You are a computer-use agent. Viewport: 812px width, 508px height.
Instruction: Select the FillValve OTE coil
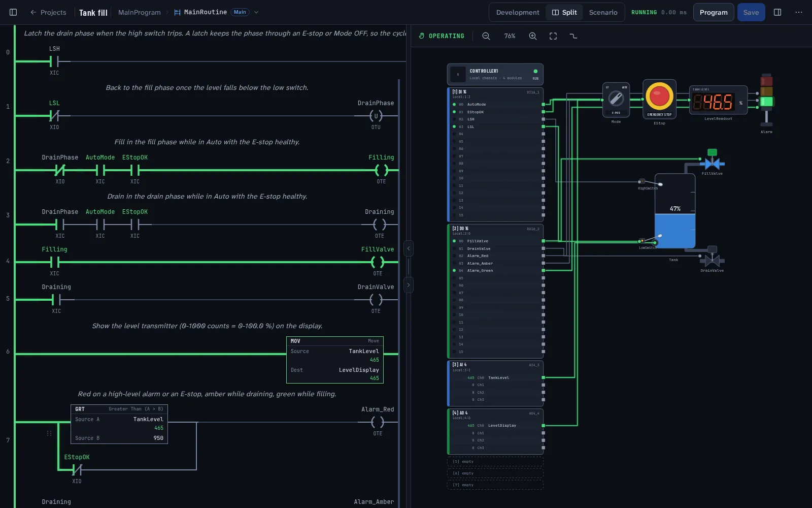(378, 262)
